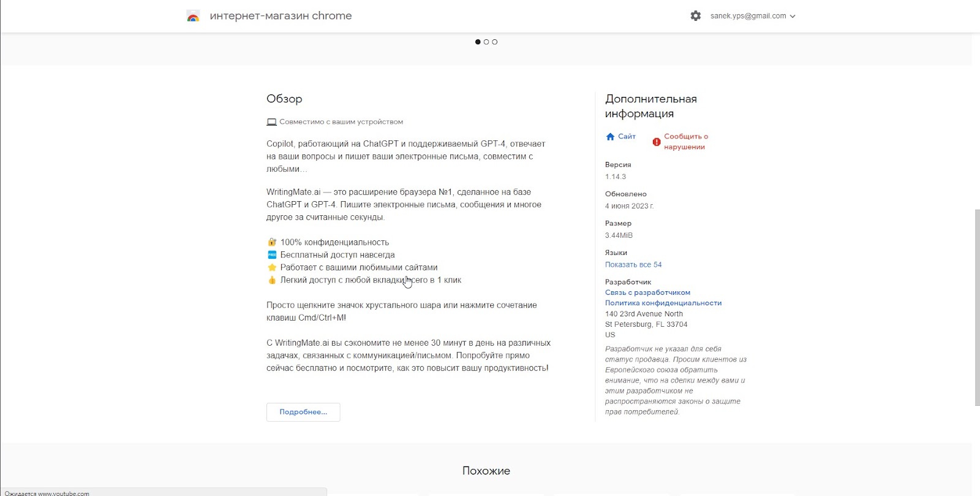Click Сообщить о нарушении link
Image resolution: width=980 pixels, height=496 pixels.
pyautogui.click(x=686, y=142)
